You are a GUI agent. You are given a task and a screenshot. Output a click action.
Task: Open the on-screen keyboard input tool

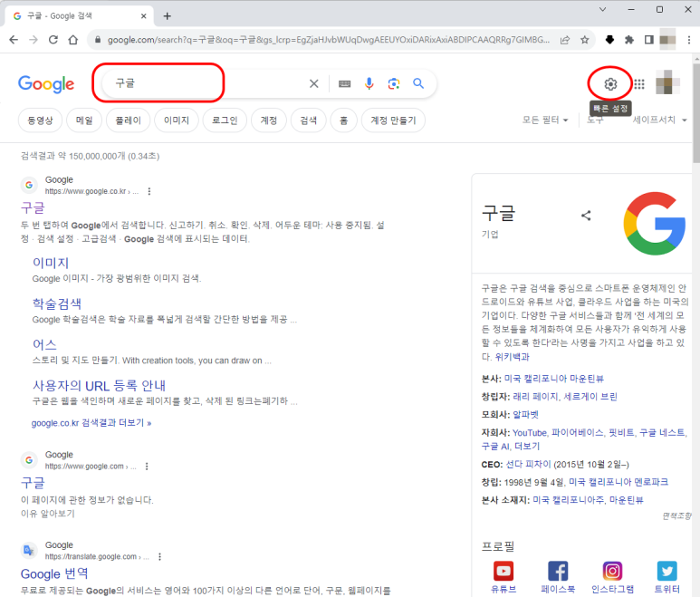[344, 84]
